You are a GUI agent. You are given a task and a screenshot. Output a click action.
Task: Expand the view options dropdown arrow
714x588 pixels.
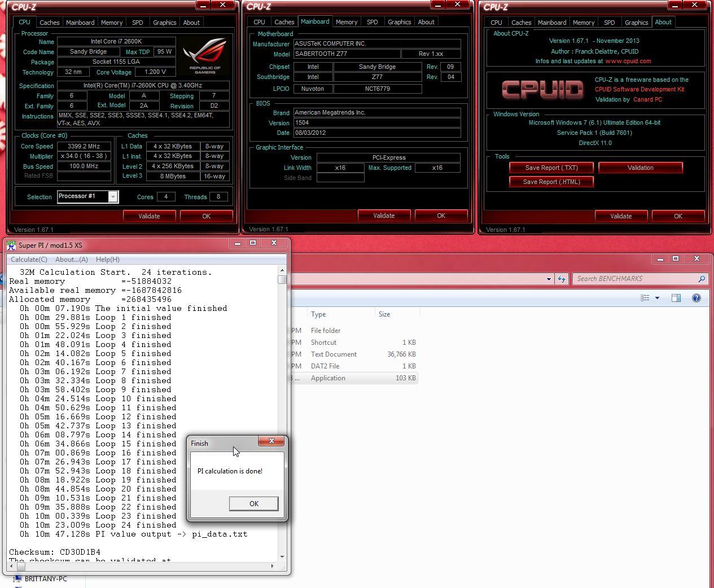[x=657, y=298]
